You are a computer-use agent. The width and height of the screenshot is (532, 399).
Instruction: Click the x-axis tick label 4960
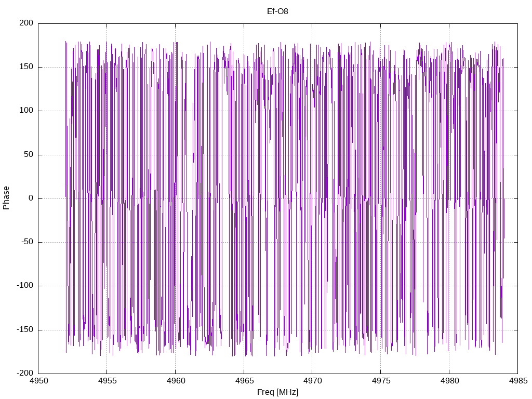(x=176, y=381)
